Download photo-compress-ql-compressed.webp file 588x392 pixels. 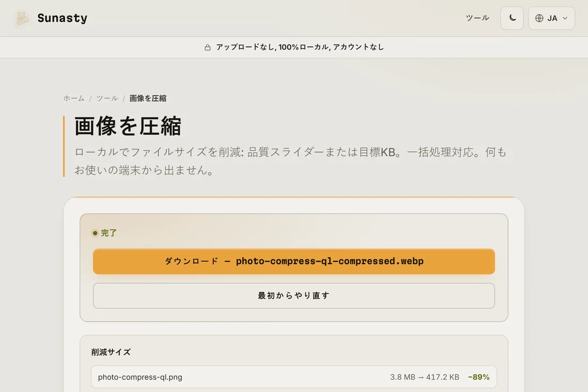[x=293, y=262]
